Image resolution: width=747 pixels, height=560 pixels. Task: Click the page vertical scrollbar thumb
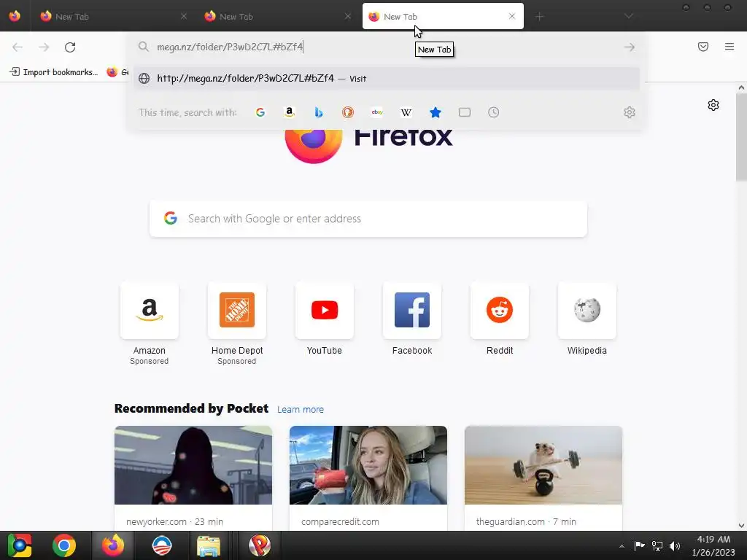coord(741,137)
